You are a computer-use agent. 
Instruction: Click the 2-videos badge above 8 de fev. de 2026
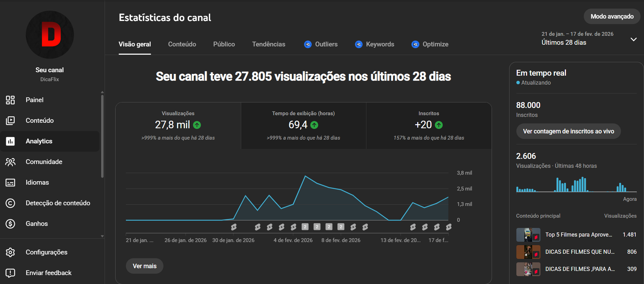pyautogui.click(x=341, y=227)
